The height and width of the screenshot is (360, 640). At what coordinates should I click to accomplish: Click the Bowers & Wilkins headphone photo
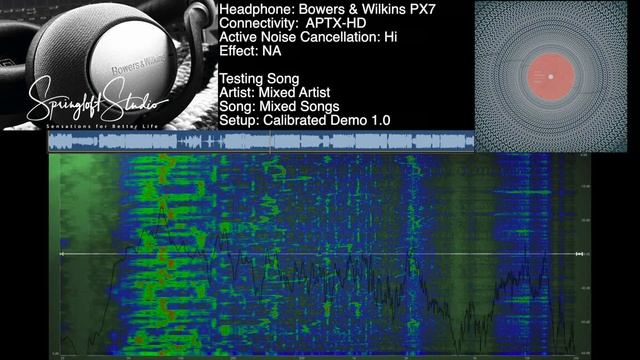109,65
